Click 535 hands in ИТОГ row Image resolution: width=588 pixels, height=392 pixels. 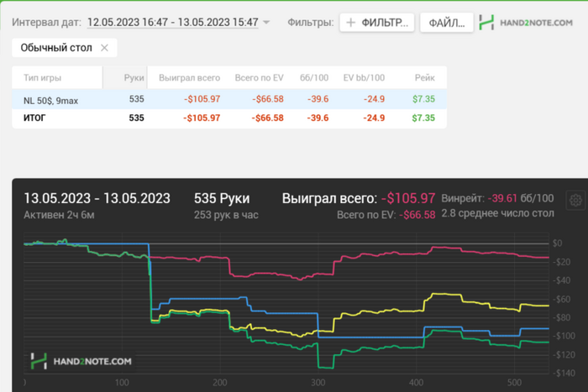[x=136, y=118]
